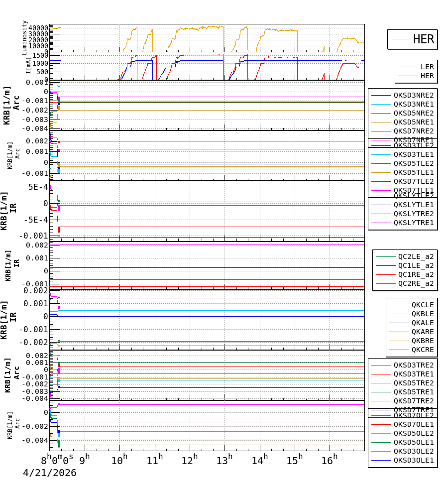The width and height of the screenshot is (448, 490).
Task: Select the QC1RE_a2 legend entry
Action: click(x=416, y=275)
